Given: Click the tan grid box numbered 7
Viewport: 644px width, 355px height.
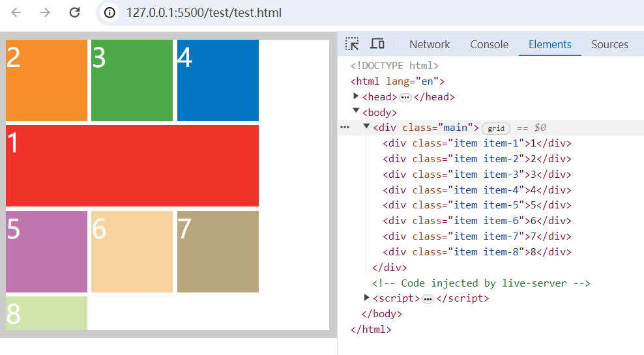Looking at the screenshot, I should click(218, 251).
